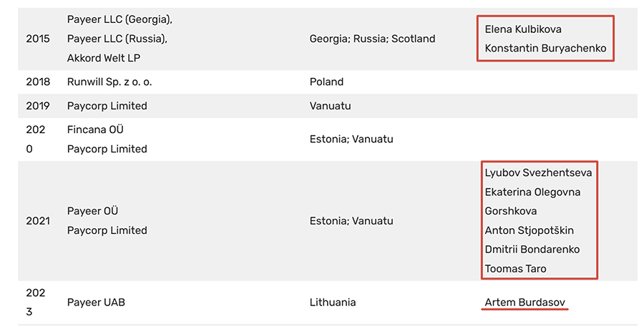Screen dimensions: 644x329
Task: Click the 2015 year cell
Action: click(38, 39)
